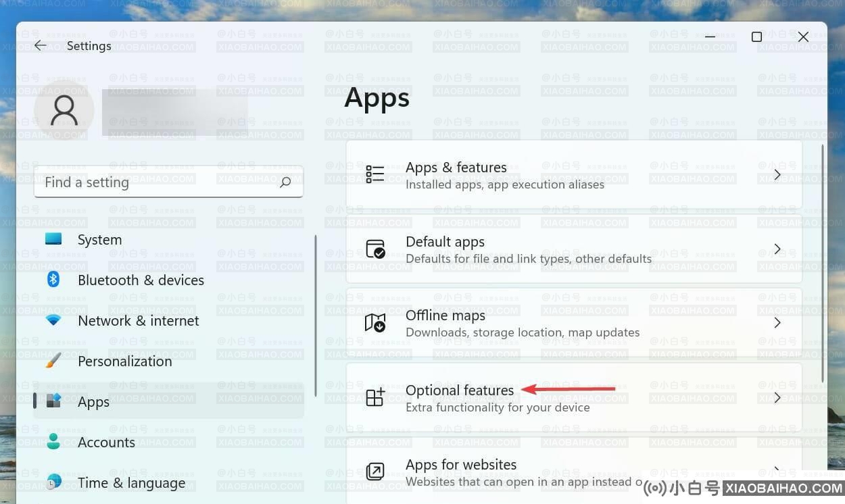Click the Personalization paintbrush icon
This screenshot has width=845, height=504.
[x=53, y=361]
